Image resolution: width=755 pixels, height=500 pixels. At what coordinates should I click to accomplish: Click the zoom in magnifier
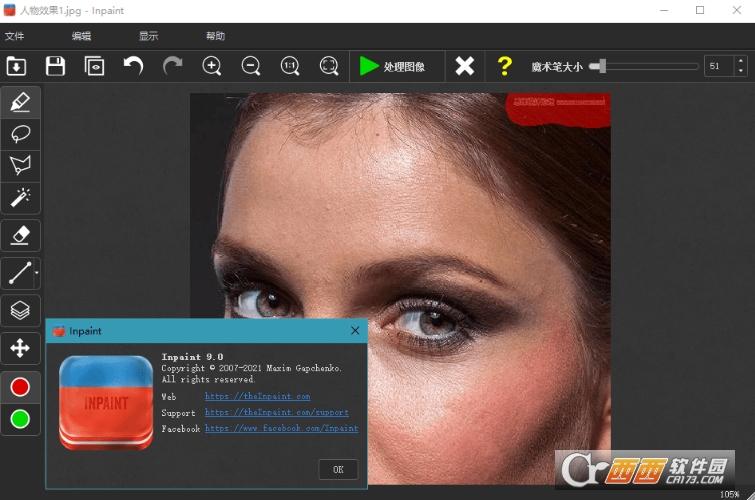coord(212,66)
